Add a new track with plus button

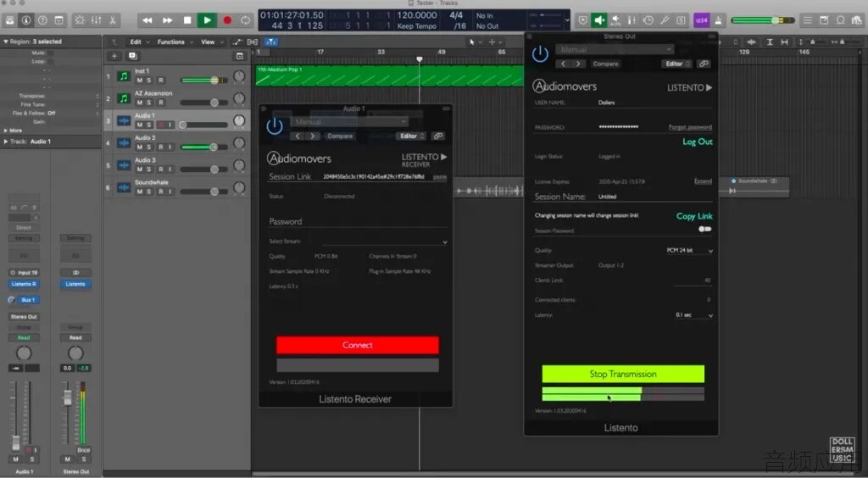[x=114, y=56]
